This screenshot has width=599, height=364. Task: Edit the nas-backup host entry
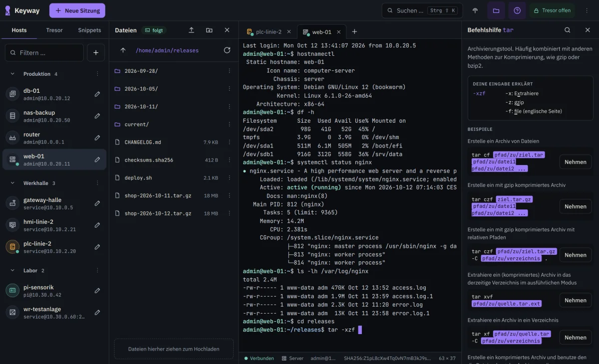97,116
